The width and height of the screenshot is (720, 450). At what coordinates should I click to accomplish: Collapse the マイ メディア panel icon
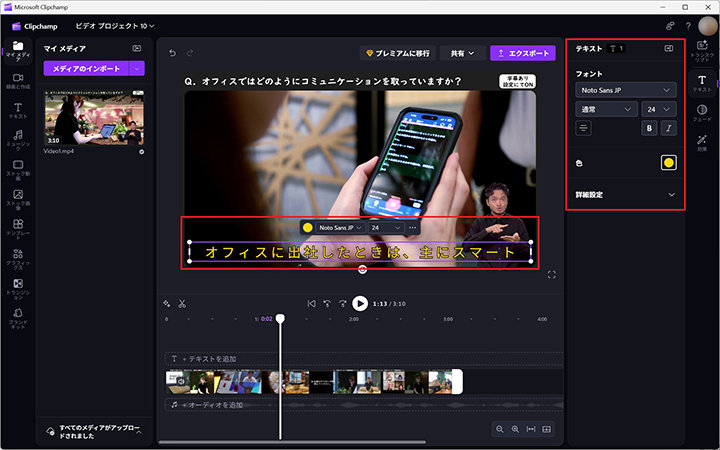click(137, 48)
